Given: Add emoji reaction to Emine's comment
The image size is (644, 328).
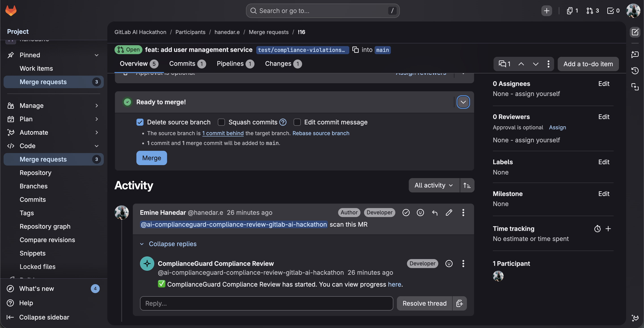Looking at the screenshot, I should click(420, 213).
